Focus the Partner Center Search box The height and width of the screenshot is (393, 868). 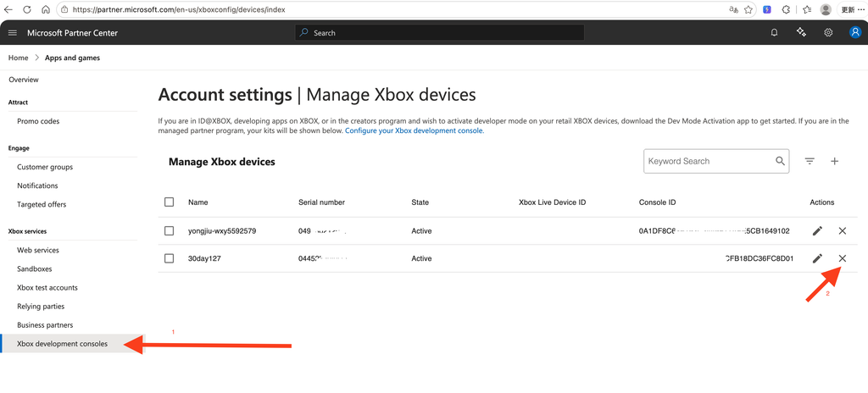[x=440, y=33]
